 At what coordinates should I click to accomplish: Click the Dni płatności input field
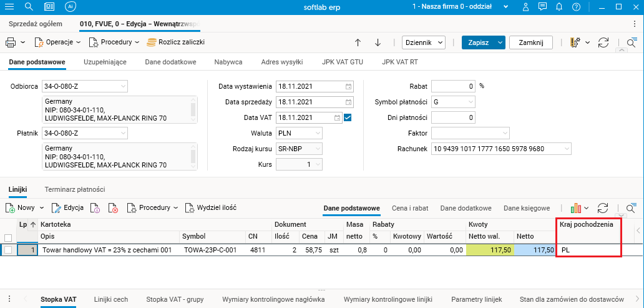pos(454,117)
